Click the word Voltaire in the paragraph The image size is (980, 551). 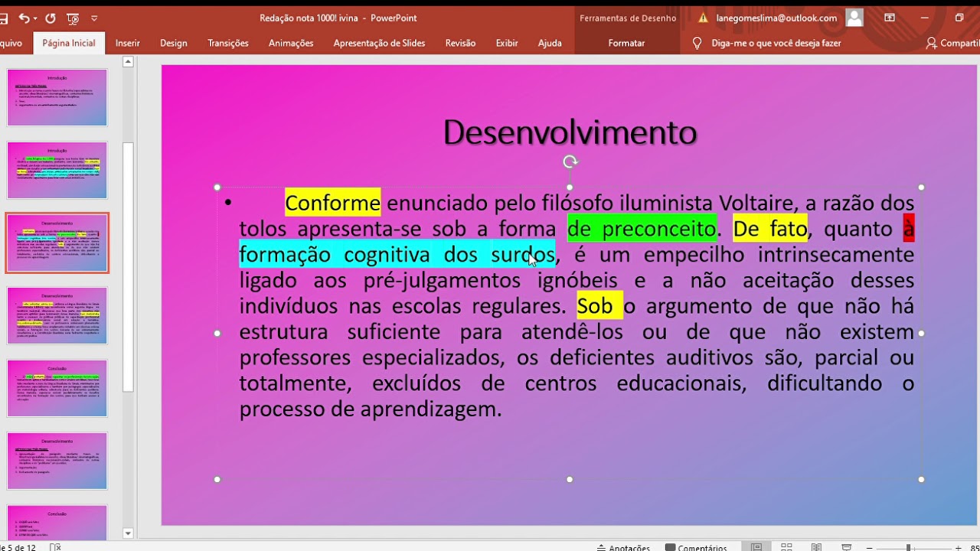click(756, 203)
